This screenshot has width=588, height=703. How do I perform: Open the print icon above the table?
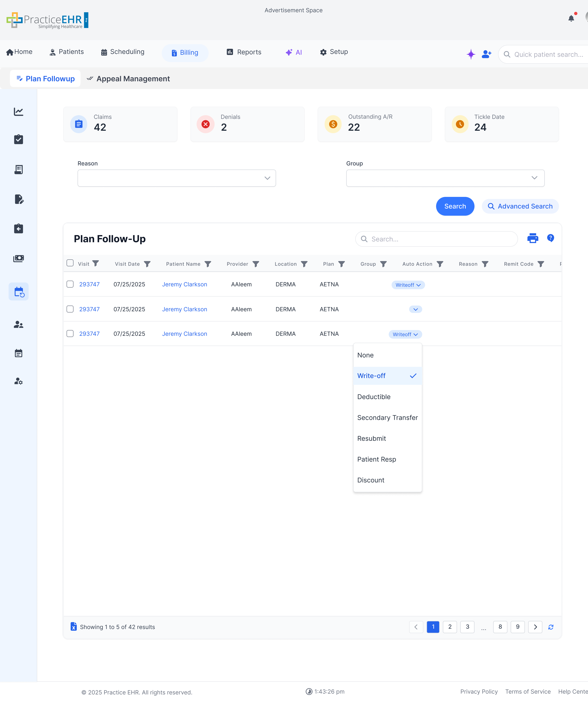533,238
